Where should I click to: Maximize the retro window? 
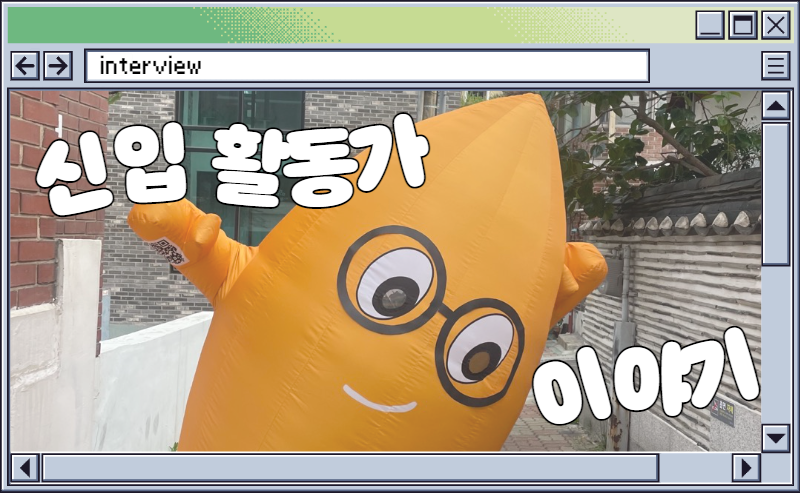pyautogui.click(x=742, y=24)
